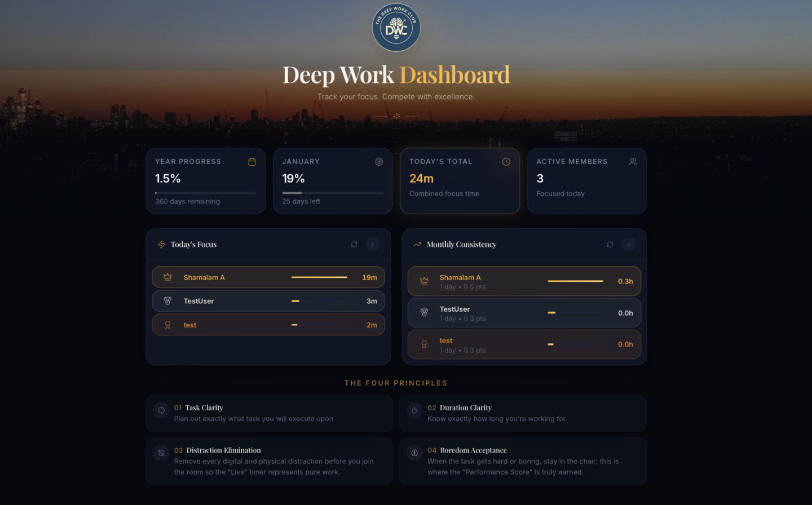The width and height of the screenshot is (812, 505).
Task: Select TestUser name in Monthly Consistency
Action: (x=454, y=309)
